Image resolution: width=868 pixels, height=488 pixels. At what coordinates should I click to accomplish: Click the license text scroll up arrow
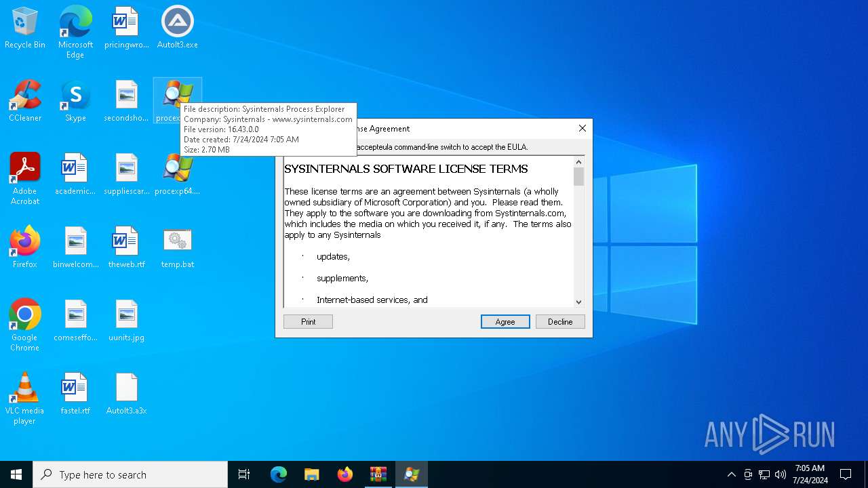click(x=578, y=162)
